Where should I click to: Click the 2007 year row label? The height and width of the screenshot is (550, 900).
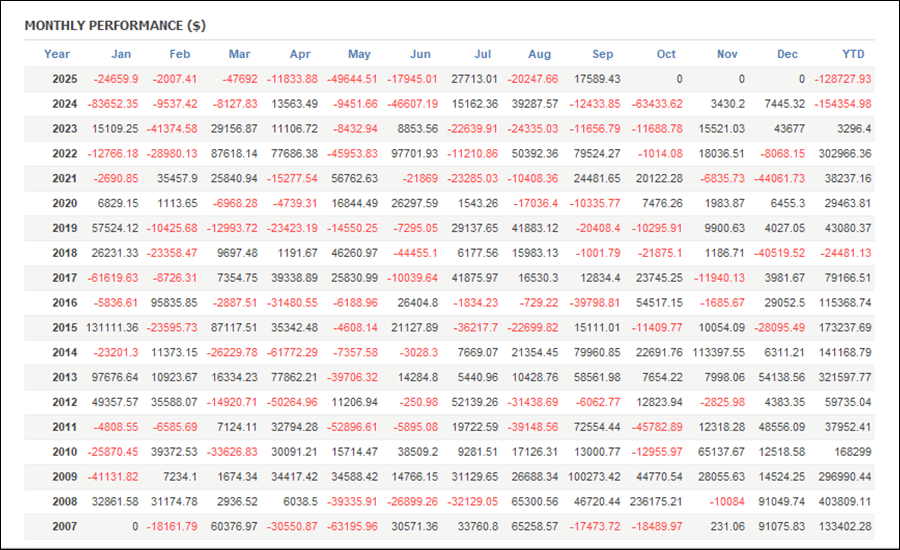point(57,526)
